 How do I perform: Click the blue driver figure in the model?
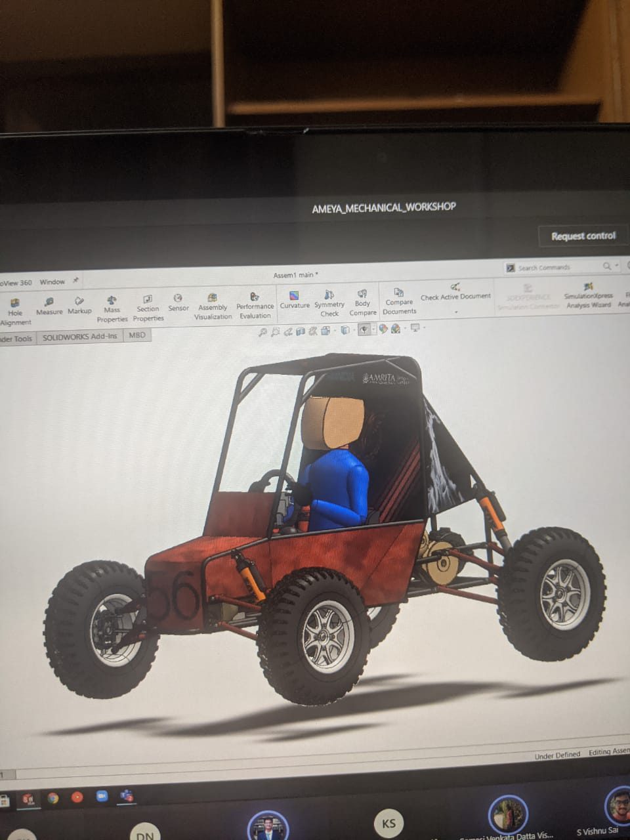point(336,489)
